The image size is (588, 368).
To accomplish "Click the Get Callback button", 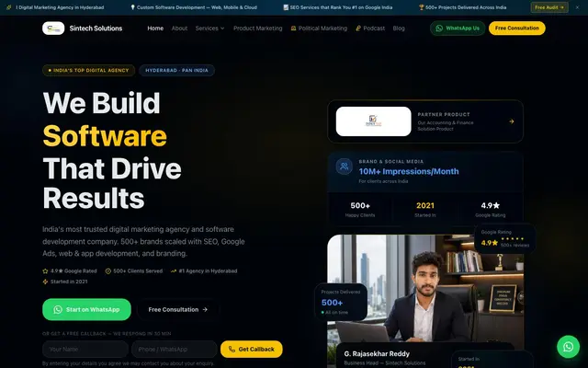I will click(x=251, y=350).
